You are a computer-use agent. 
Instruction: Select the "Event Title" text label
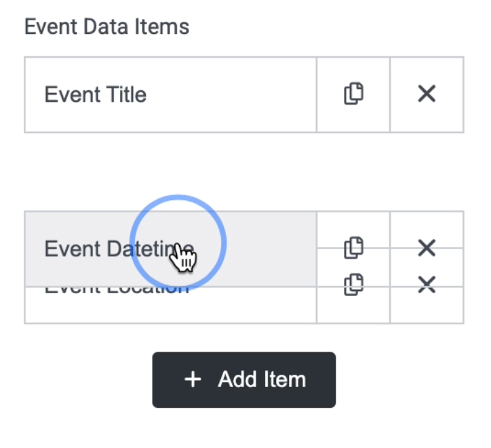(x=95, y=94)
